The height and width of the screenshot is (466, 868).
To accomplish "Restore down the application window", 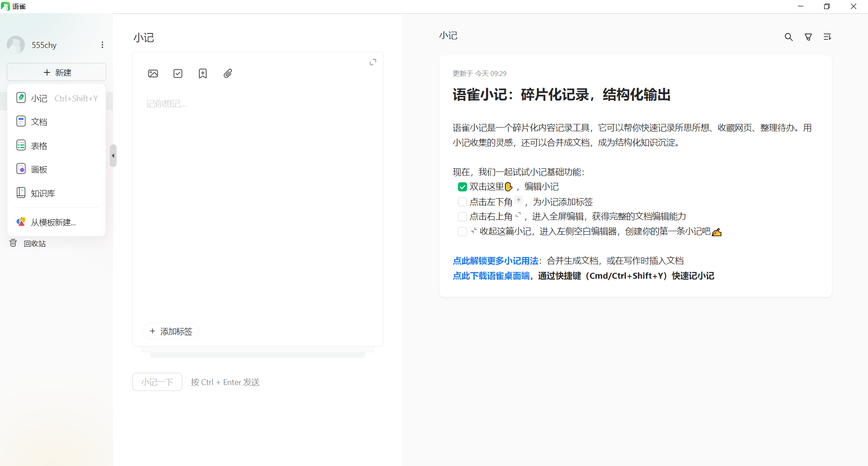I will click(x=827, y=6).
